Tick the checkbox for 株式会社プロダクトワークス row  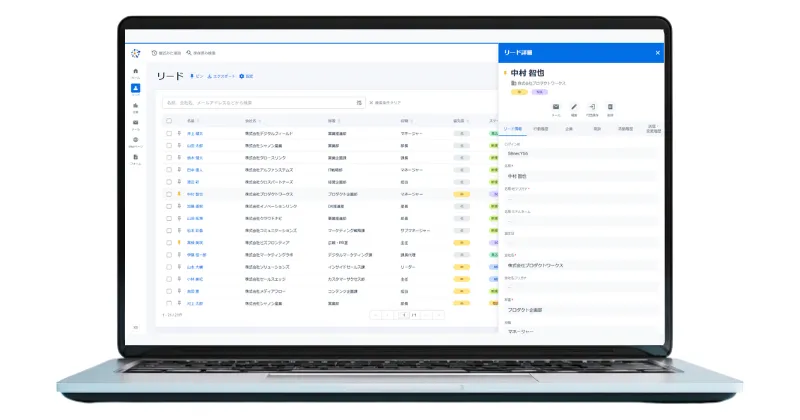click(168, 194)
